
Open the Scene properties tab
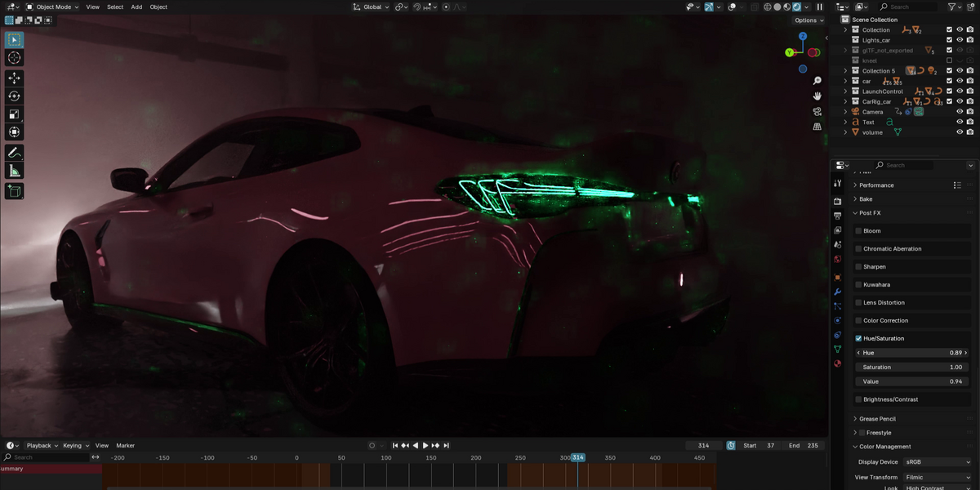click(837, 245)
